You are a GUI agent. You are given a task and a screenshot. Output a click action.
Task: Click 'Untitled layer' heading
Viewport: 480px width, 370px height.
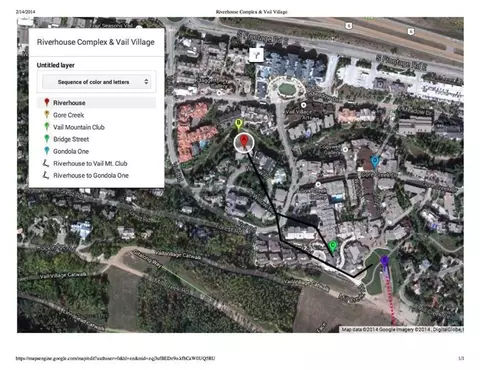point(56,65)
